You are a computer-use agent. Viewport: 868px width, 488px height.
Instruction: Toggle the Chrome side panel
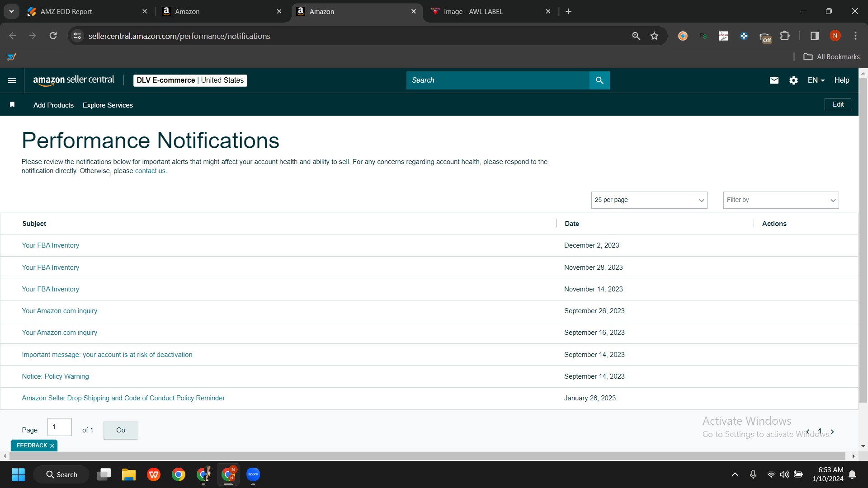tap(815, 36)
